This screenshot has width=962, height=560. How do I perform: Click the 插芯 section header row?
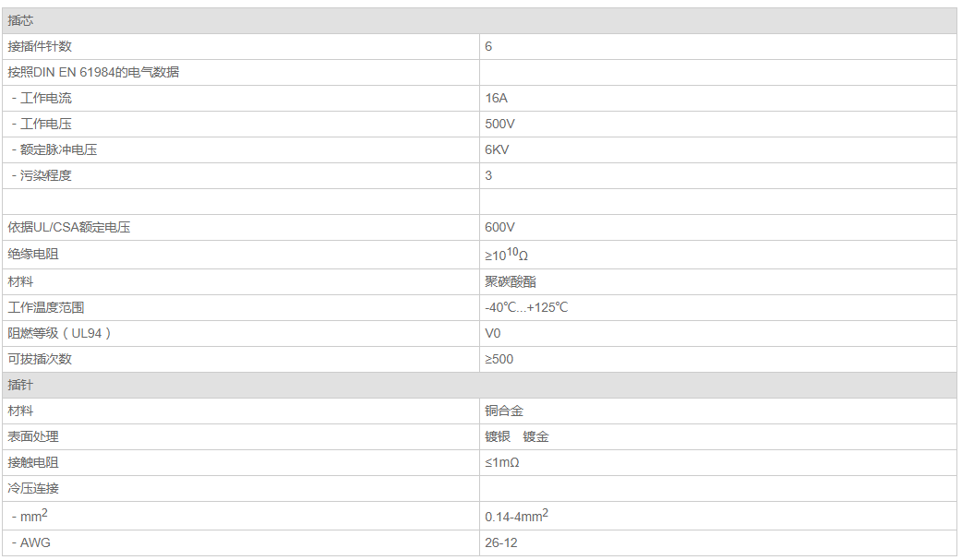click(21, 20)
